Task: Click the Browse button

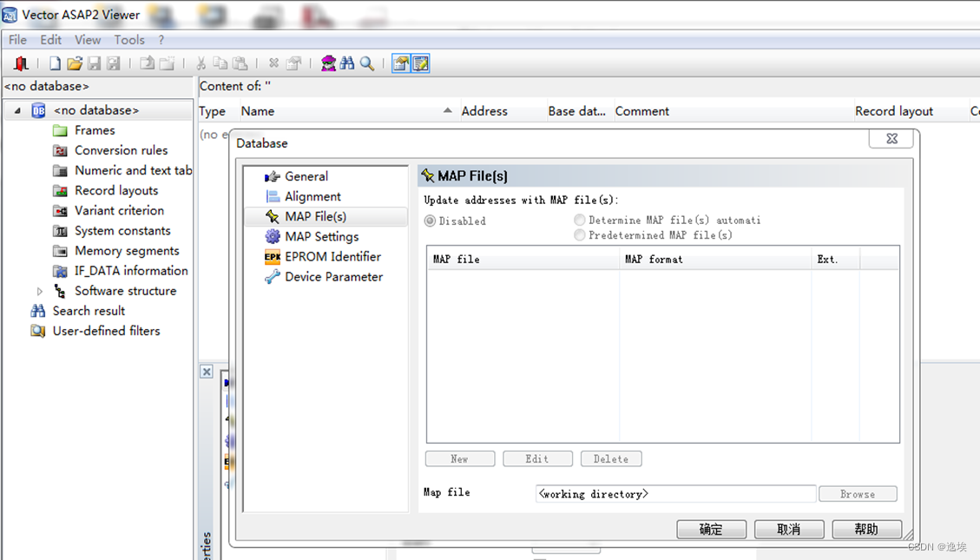Action: [858, 494]
